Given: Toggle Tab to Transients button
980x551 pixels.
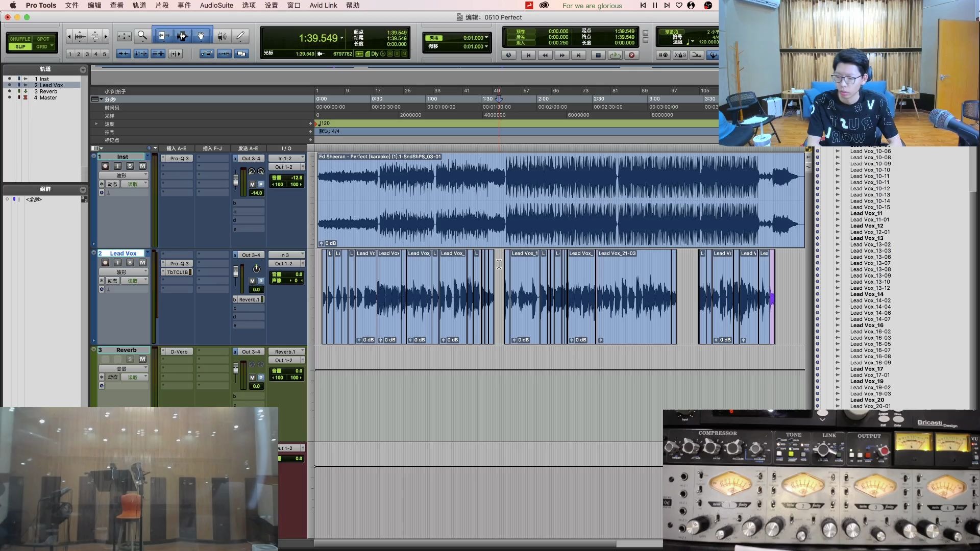Looking at the screenshot, I should (x=124, y=54).
